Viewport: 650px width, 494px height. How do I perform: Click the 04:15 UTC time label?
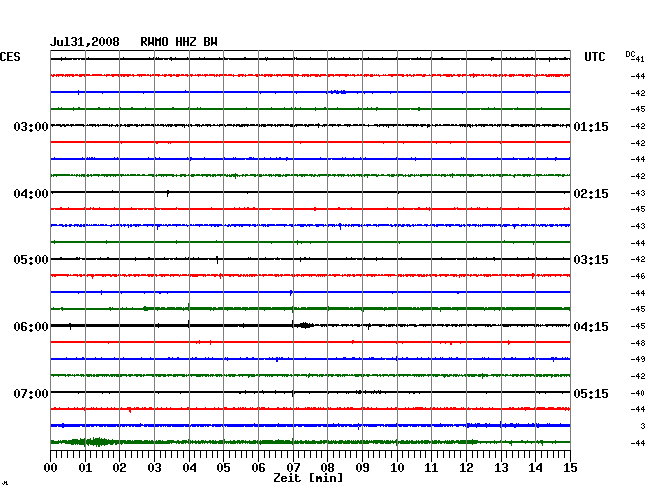pos(591,327)
